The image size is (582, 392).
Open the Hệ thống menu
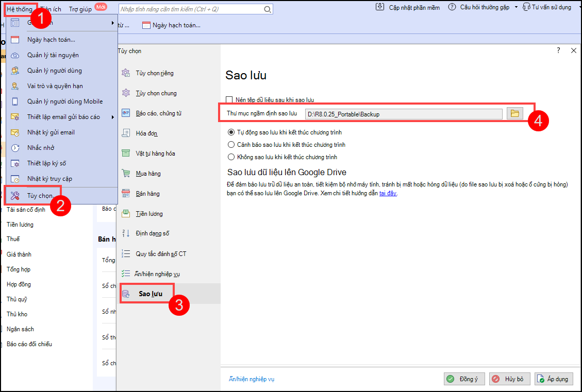19,9
